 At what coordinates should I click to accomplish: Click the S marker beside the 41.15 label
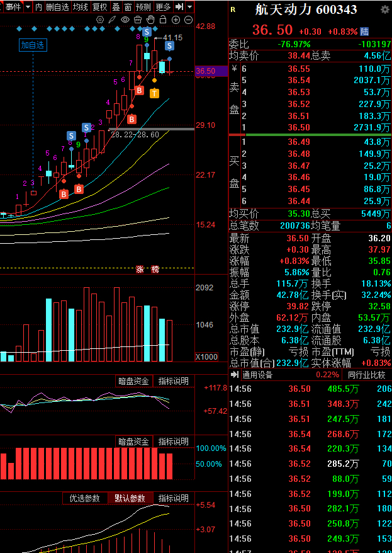(x=170, y=45)
